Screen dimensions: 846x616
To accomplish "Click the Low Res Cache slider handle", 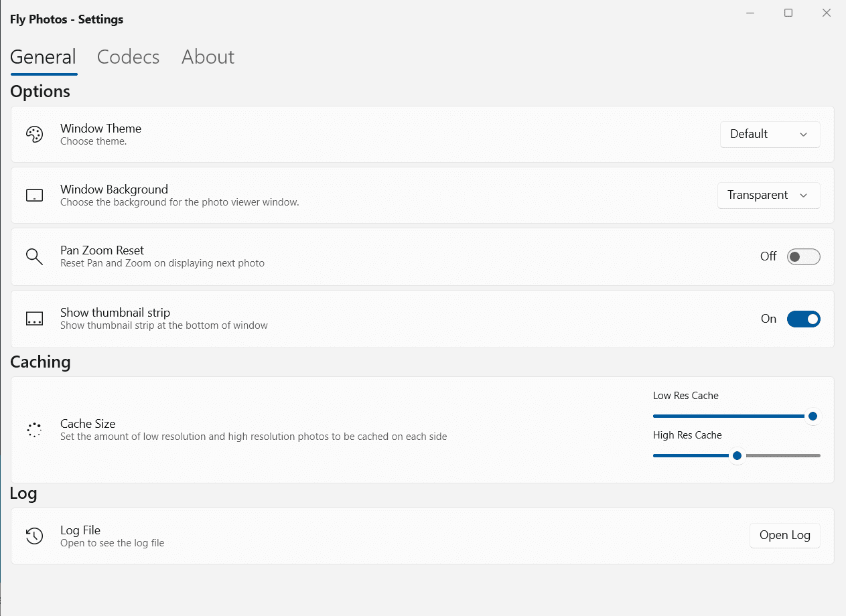I will coord(813,416).
